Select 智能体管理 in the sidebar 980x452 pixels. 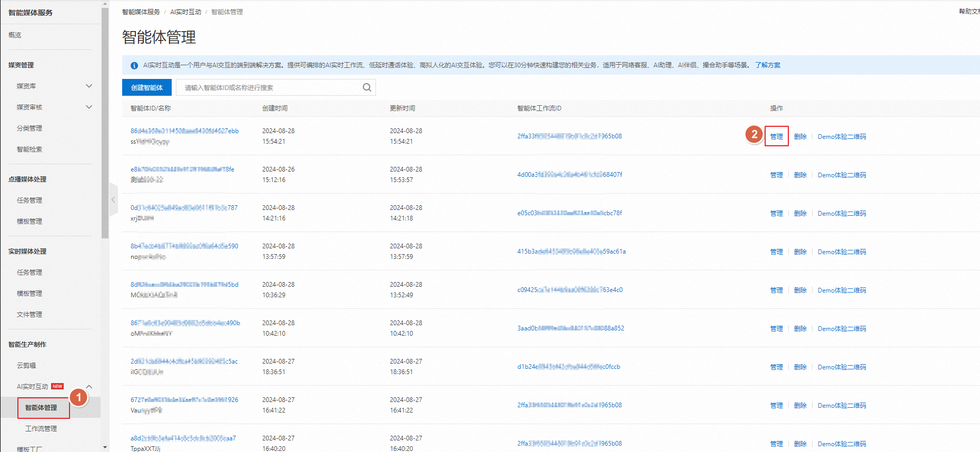(x=41, y=407)
